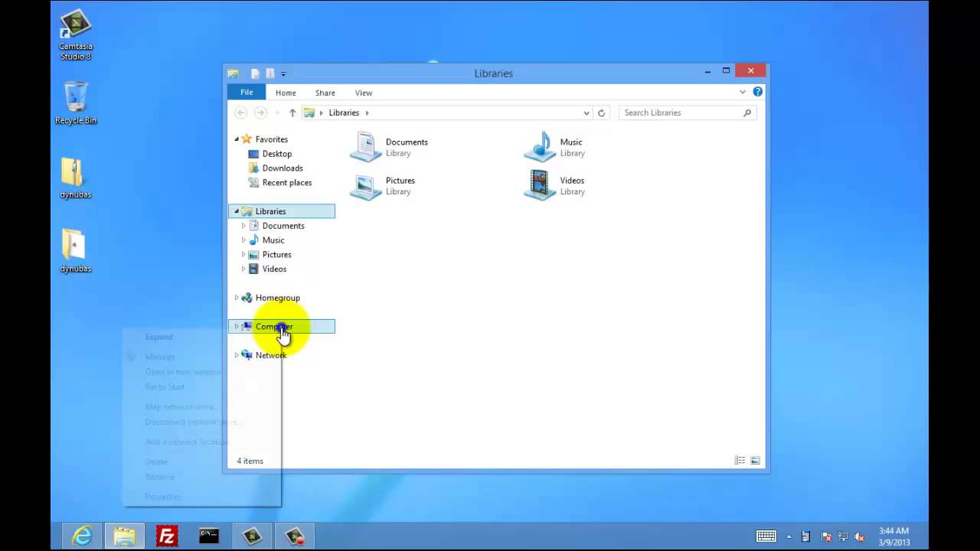Screen dimensions: 980x551
Task: Click the search magnifier icon
Action: pos(747,112)
